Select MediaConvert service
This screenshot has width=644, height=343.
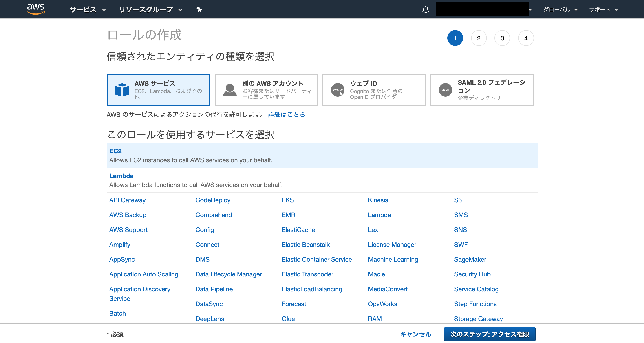[388, 289]
